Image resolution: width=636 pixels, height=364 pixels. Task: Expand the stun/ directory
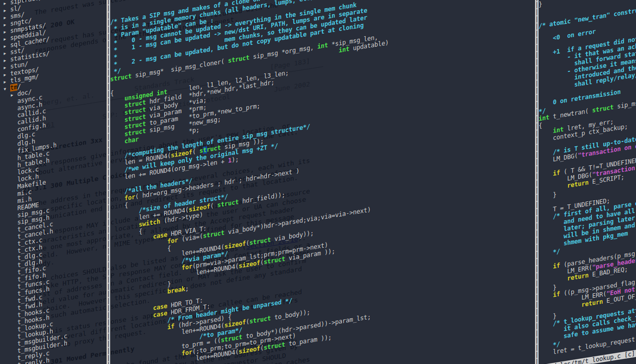point(21,65)
